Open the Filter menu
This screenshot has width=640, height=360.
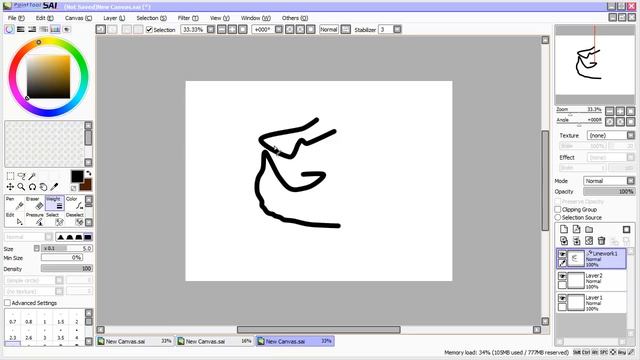188,18
